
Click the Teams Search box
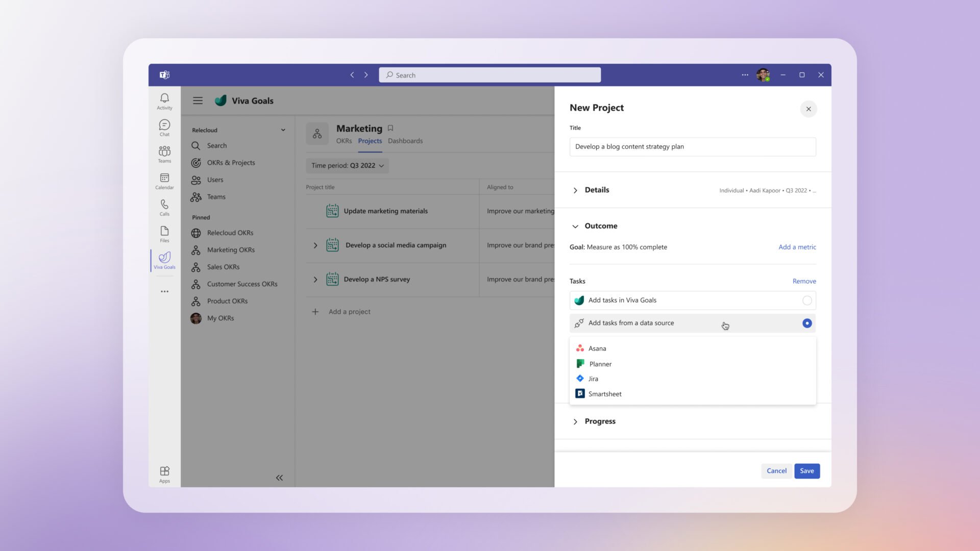pos(489,75)
